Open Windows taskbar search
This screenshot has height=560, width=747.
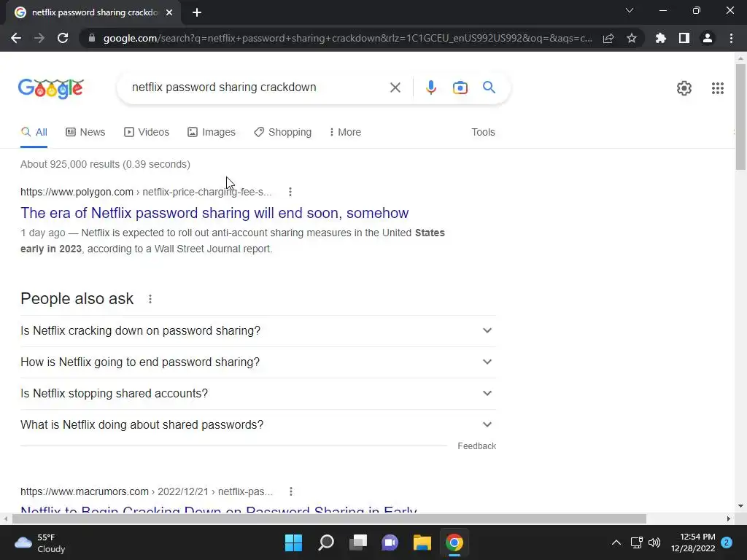[x=326, y=542]
